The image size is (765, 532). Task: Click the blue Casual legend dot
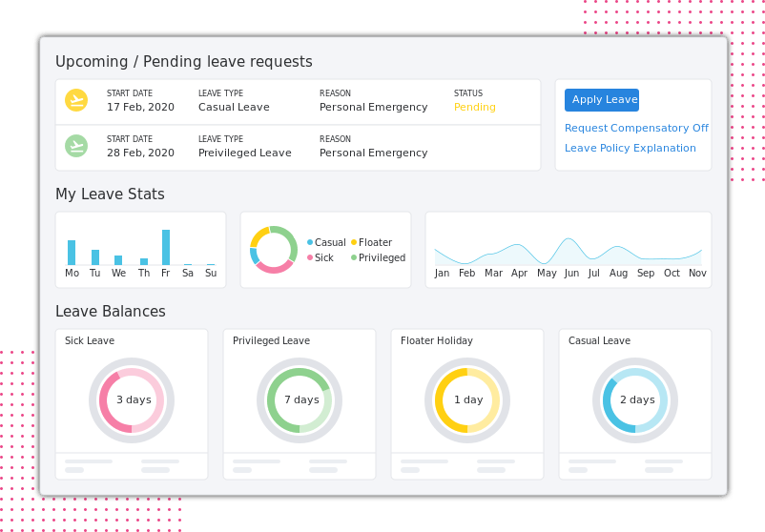310,243
